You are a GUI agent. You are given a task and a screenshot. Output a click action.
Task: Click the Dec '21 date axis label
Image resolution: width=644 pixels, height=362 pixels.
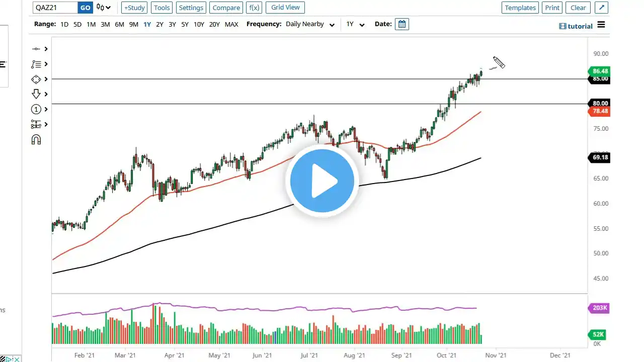click(559, 355)
